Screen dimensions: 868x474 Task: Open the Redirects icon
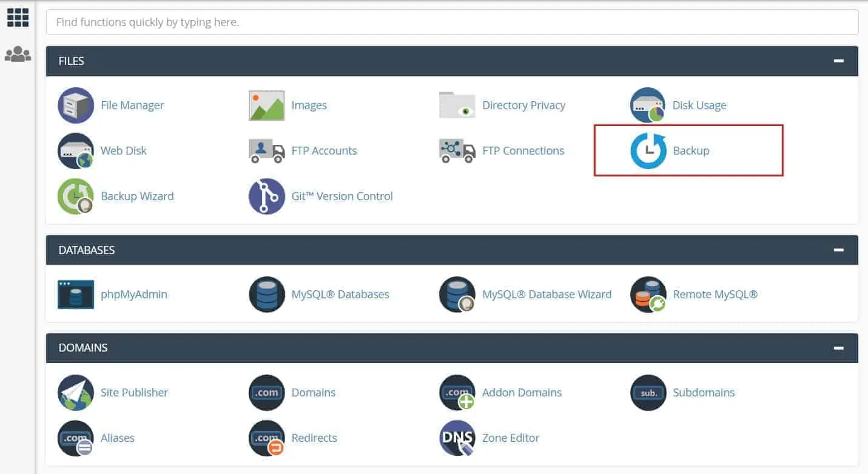coord(267,438)
